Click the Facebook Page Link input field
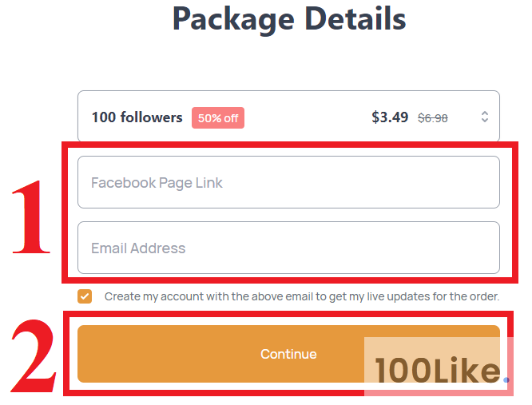The height and width of the screenshot is (405, 532). pyautogui.click(x=288, y=183)
